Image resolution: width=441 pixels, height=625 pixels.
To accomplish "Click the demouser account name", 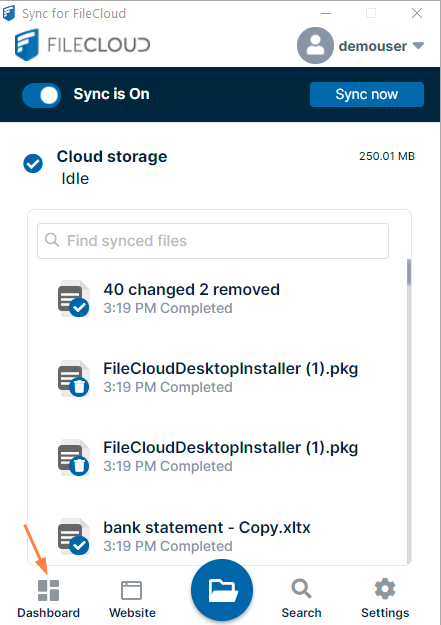I will [x=373, y=46].
